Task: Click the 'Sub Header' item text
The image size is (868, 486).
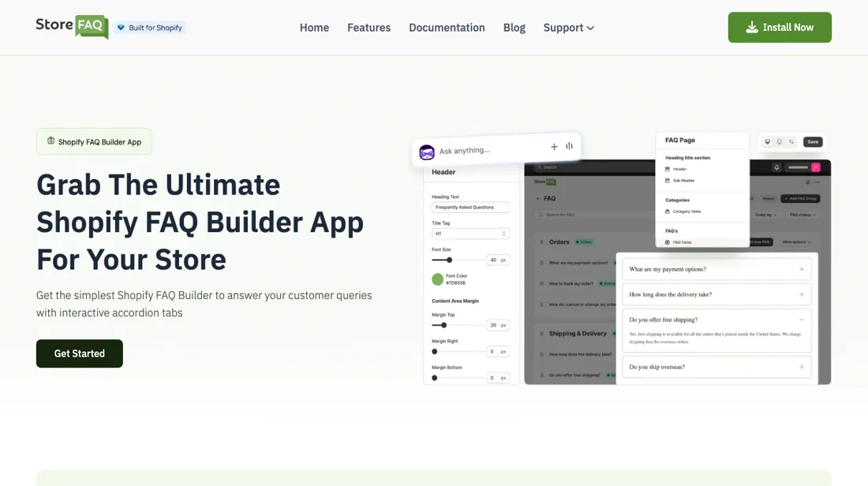Action: [683, 181]
